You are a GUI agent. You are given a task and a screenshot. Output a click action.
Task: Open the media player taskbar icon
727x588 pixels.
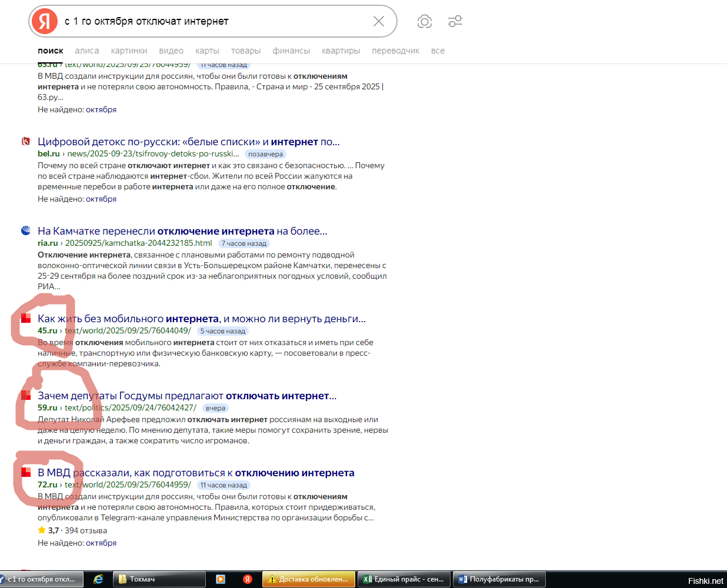[221, 579]
